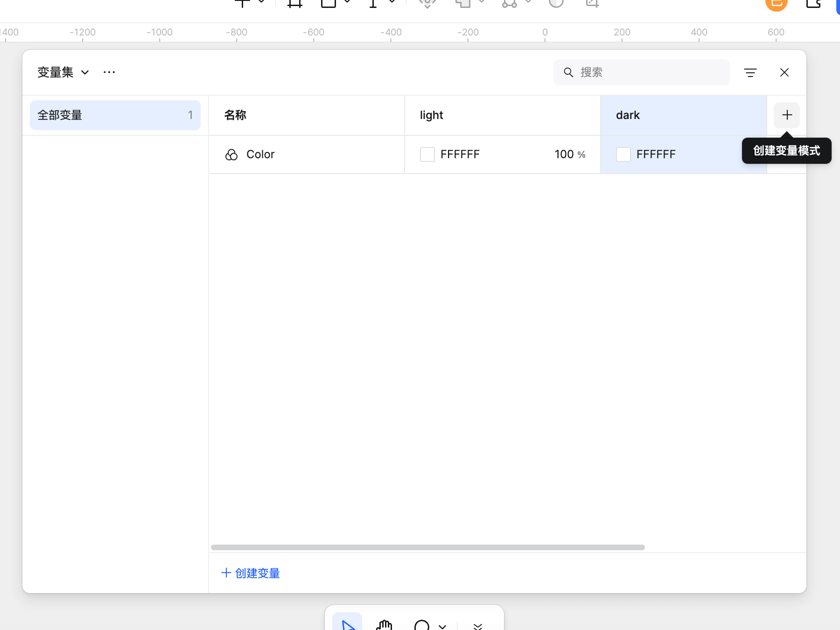The height and width of the screenshot is (630, 840).
Task: Select the Frame tool
Action: click(294, 4)
